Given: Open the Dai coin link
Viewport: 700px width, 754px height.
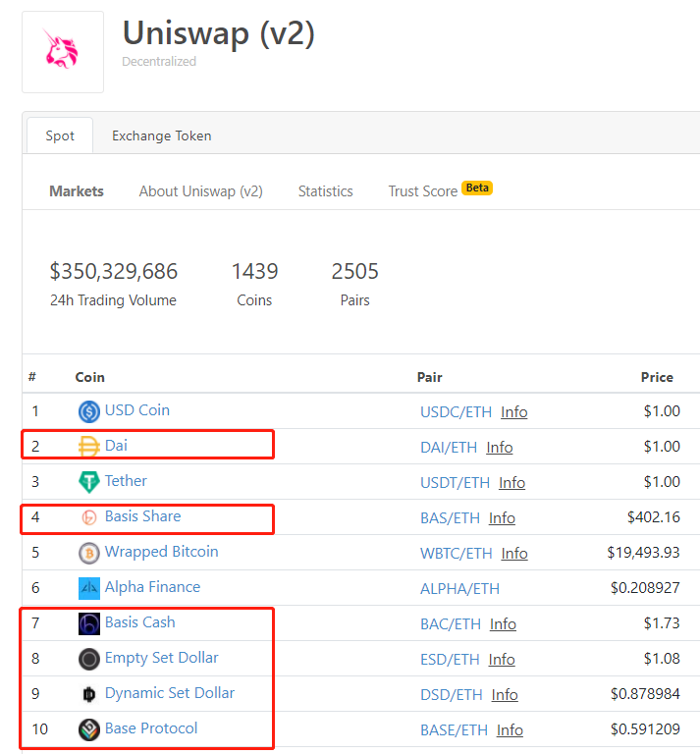Looking at the screenshot, I should (116, 446).
